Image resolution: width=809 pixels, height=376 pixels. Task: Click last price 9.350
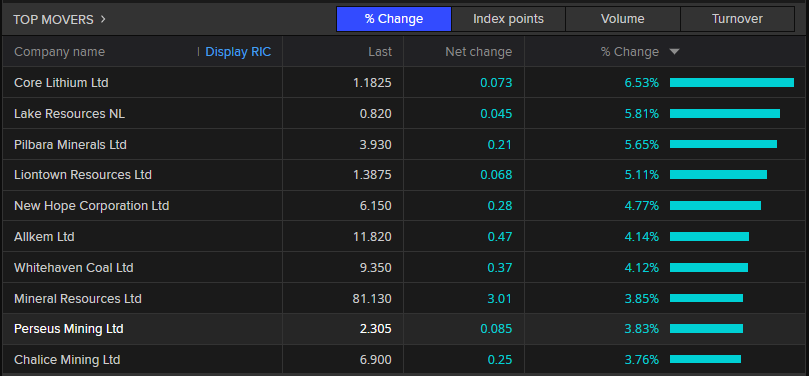point(376,268)
